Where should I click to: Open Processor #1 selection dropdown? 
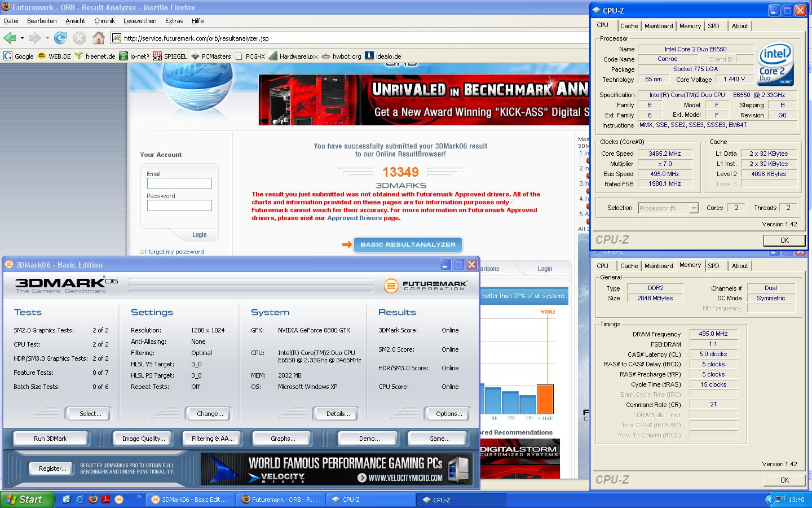pos(668,208)
